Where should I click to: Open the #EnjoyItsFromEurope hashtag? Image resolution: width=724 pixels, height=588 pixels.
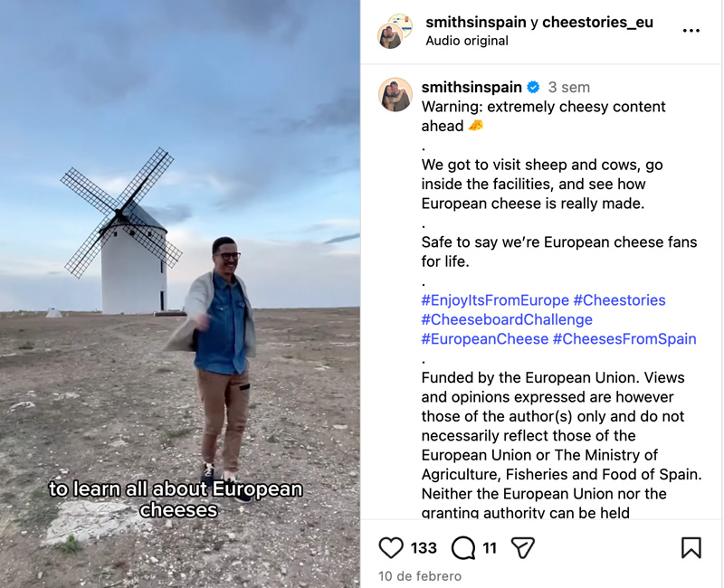point(495,300)
